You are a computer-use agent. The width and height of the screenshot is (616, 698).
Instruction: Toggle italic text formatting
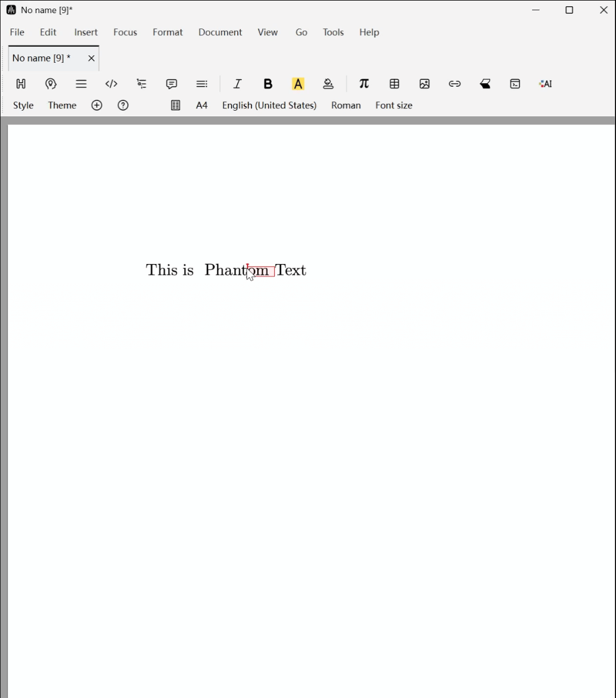click(238, 84)
